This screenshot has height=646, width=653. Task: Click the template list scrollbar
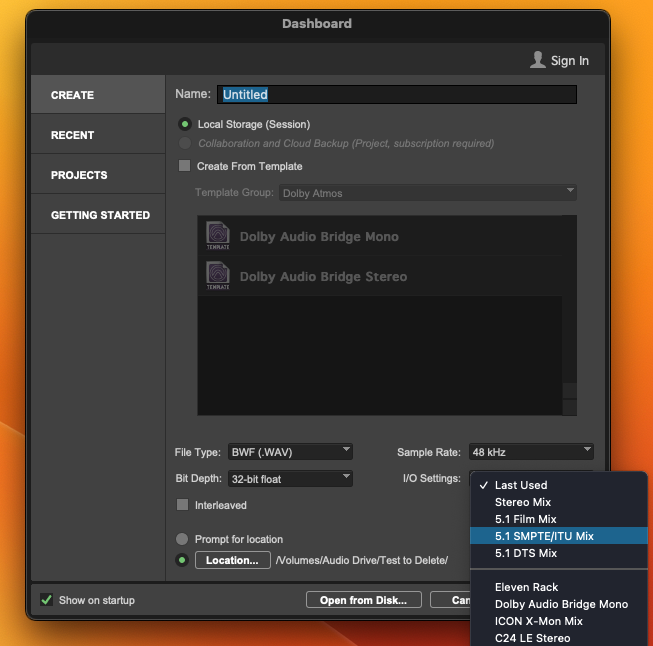pos(569,315)
